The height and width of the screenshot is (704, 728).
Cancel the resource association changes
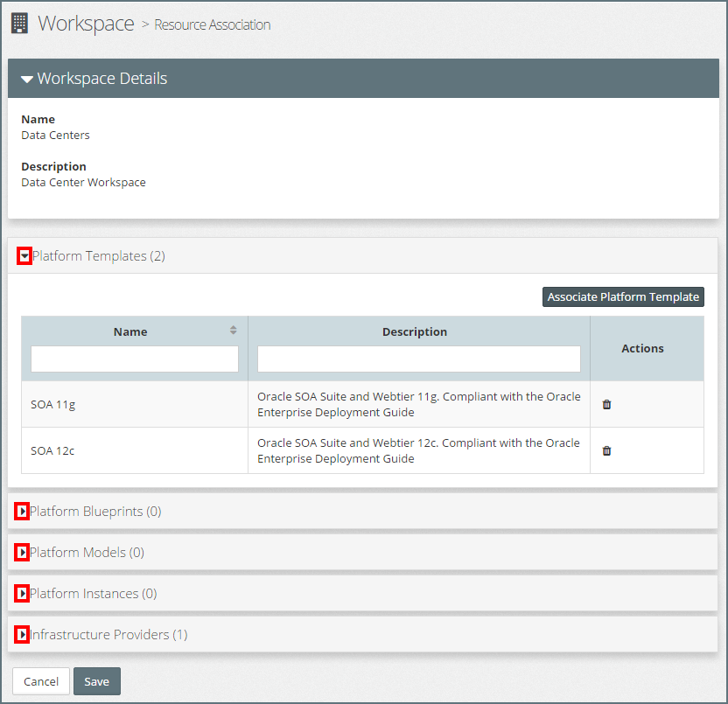tap(41, 681)
